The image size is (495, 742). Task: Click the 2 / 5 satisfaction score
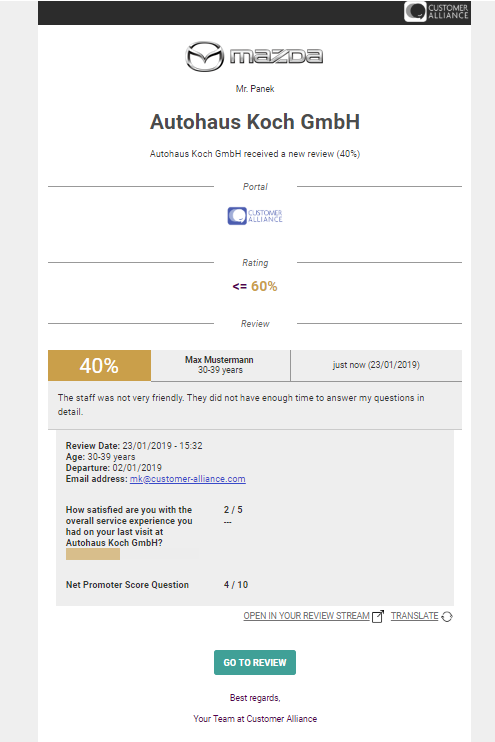[x=233, y=510]
